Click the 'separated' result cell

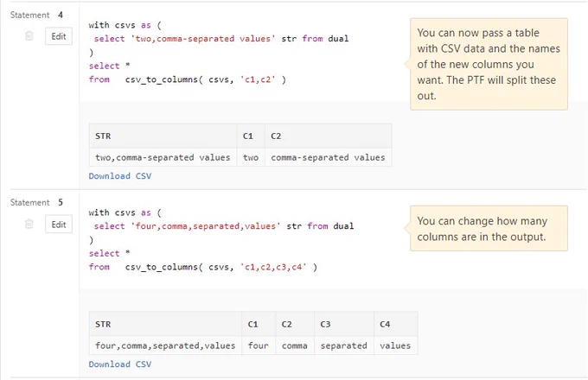tap(344, 345)
